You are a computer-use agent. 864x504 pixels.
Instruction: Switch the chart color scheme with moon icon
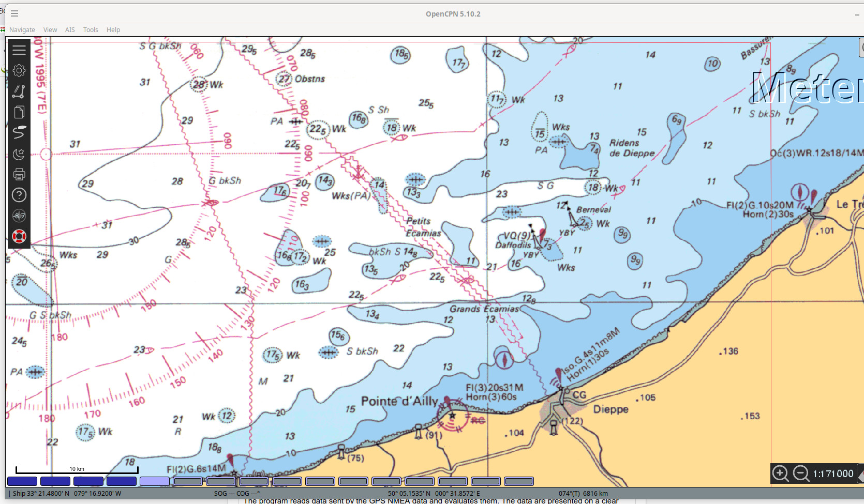click(19, 154)
